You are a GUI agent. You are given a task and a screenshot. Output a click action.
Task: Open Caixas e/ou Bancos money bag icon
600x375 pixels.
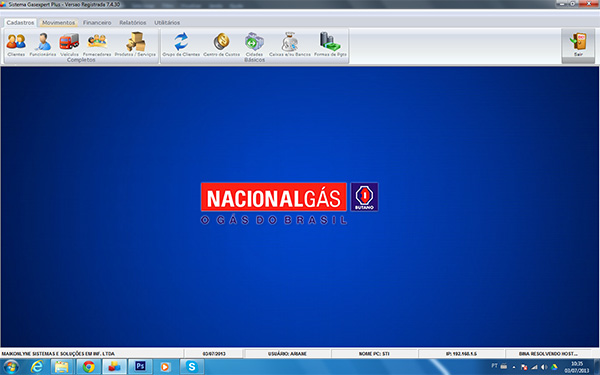(290, 44)
